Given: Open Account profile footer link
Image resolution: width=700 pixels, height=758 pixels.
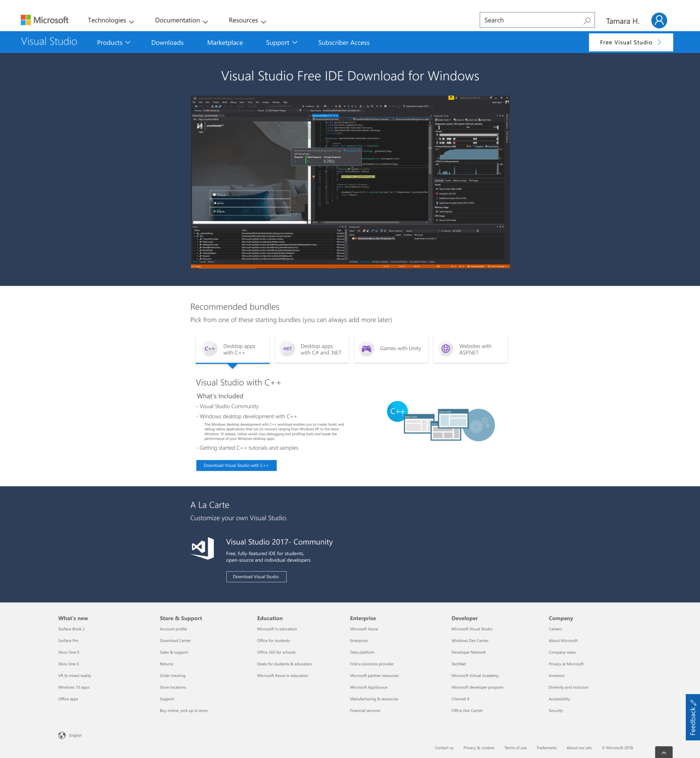Looking at the screenshot, I should coord(174,629).
